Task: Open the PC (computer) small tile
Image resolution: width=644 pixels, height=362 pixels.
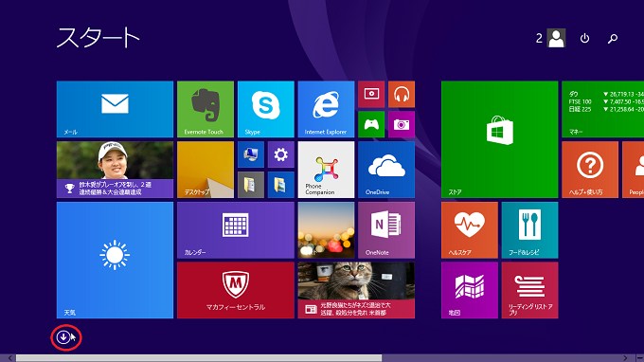Action: [251, 154]
